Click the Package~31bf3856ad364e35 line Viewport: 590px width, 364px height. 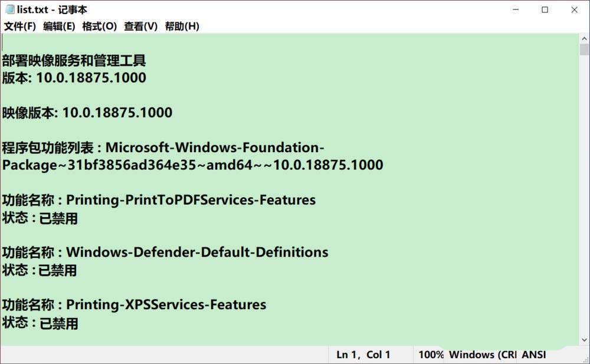click(193, 165)
